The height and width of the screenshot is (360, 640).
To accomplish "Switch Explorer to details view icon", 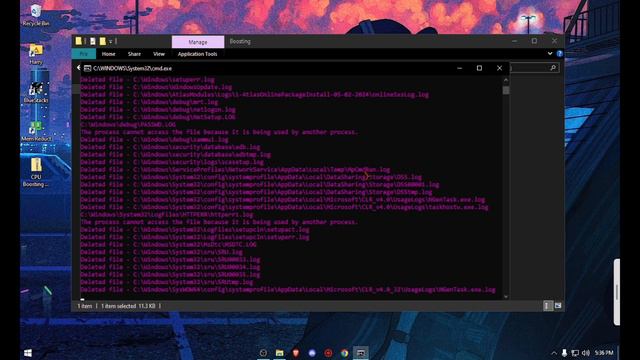I will [x=548, y=306].
